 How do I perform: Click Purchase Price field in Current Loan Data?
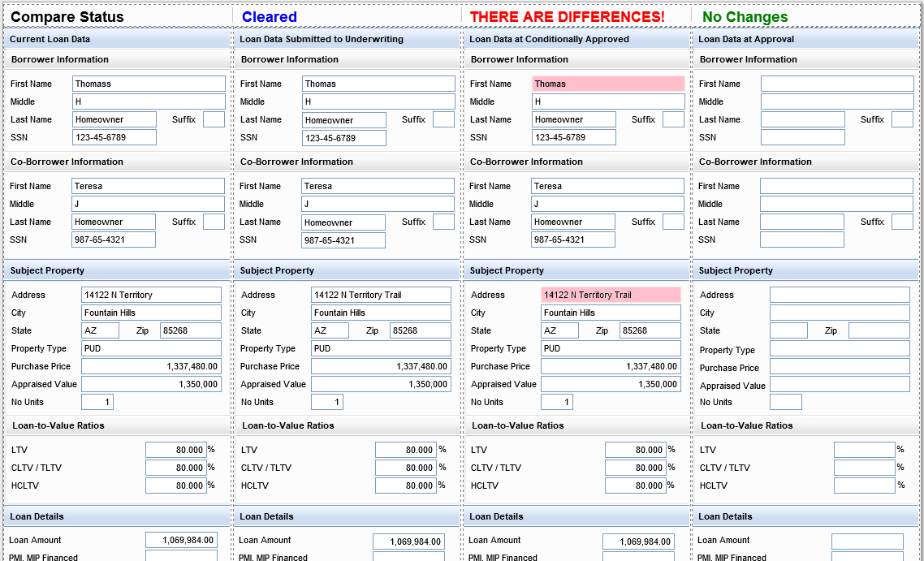[x=152, y=366]
